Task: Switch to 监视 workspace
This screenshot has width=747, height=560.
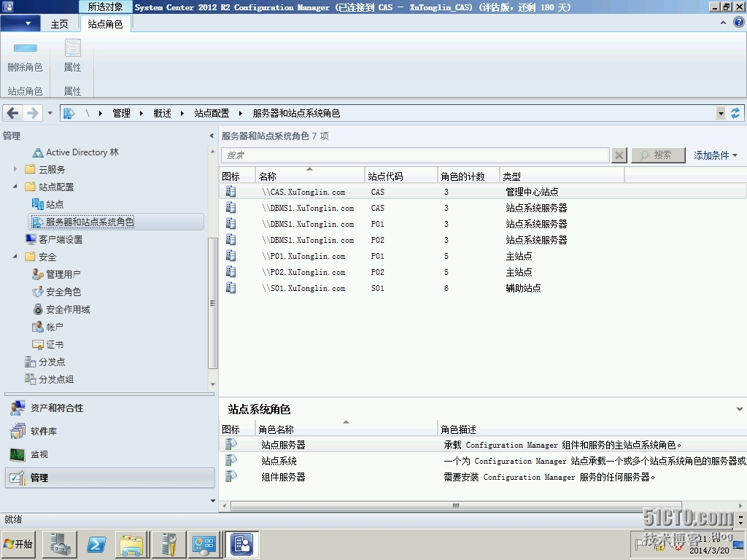Action: click(109, 454)
